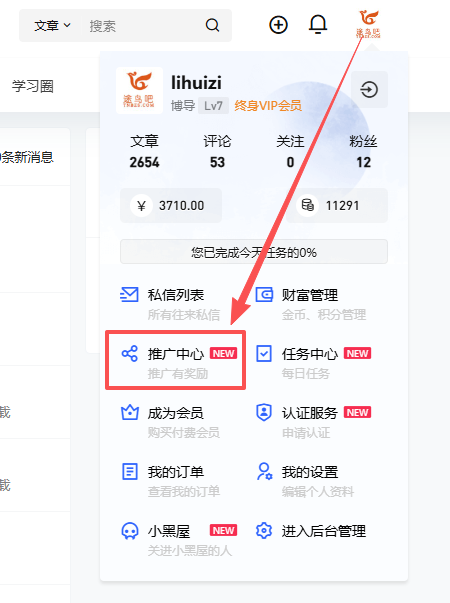Click the envelope icon for 私信列表
Screen dimensions: 450x603
coord(129,295)
